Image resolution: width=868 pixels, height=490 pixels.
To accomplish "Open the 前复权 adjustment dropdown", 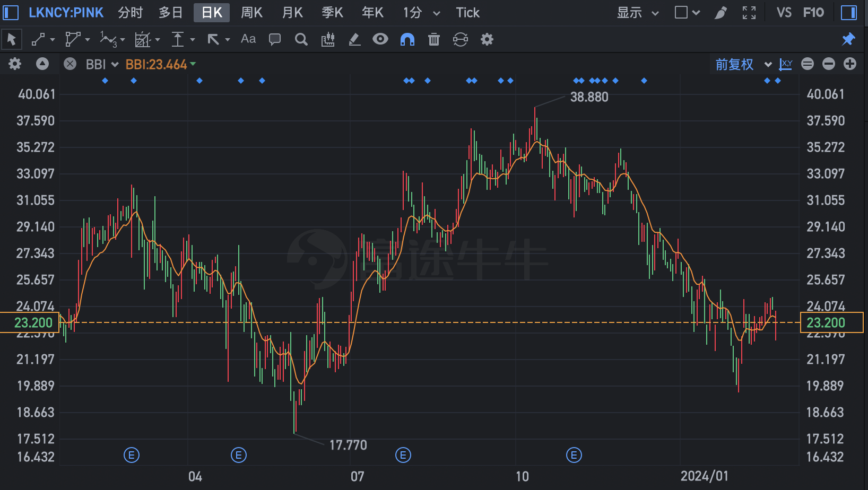I will coord(743,65).
